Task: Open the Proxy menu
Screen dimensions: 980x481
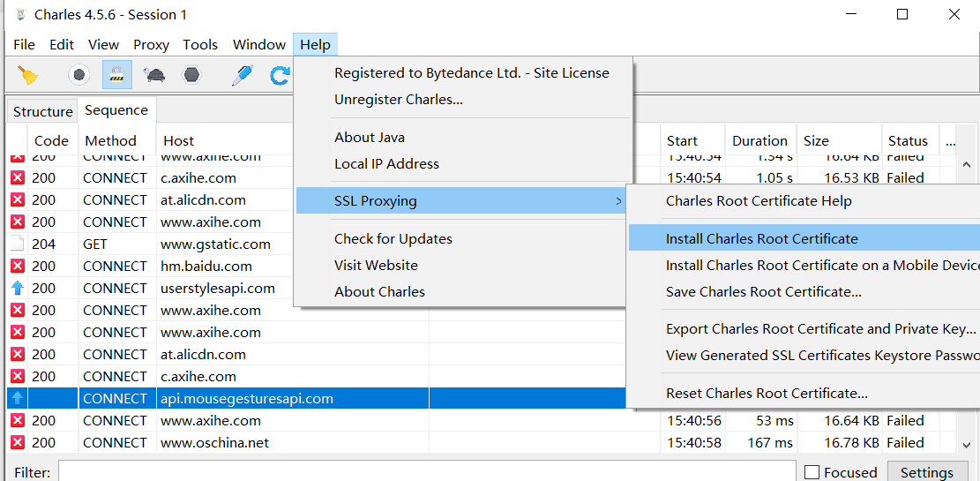Action: 151,44
